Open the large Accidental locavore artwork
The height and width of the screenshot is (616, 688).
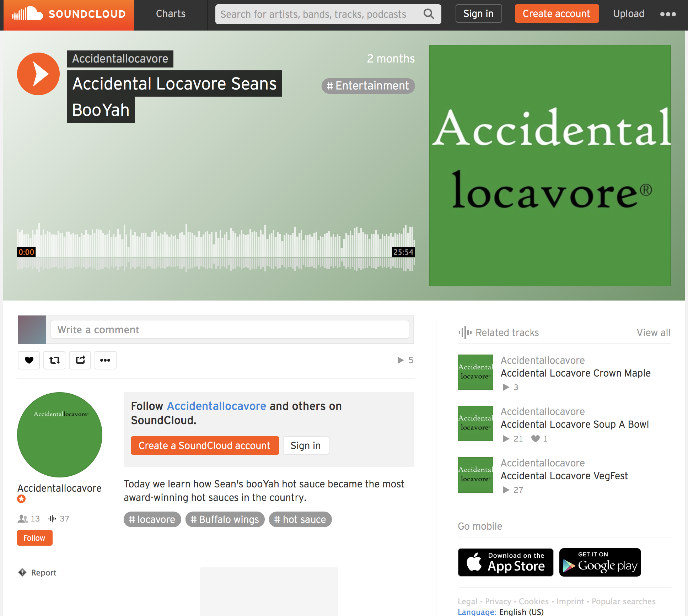click(x=550, y=166)
